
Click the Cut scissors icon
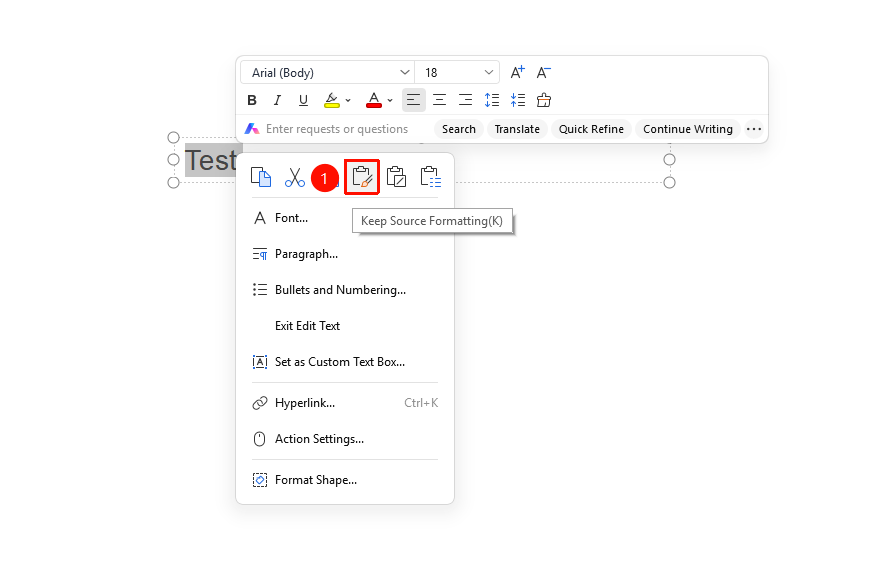295,177
